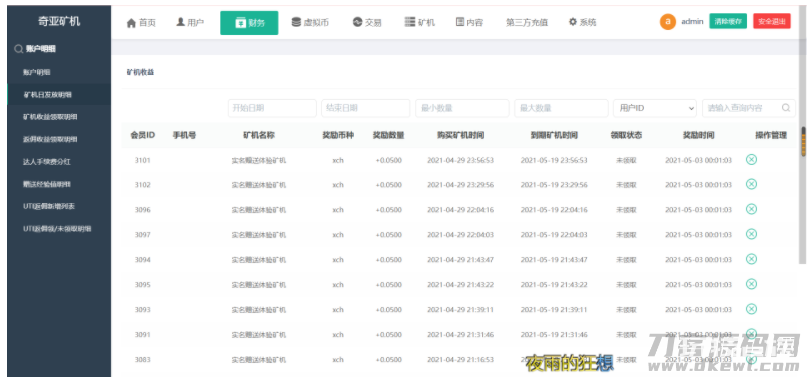This screenshot has width=810, height=377.
Task: Click the 清除缓存 button
Action: pos(727,21)
